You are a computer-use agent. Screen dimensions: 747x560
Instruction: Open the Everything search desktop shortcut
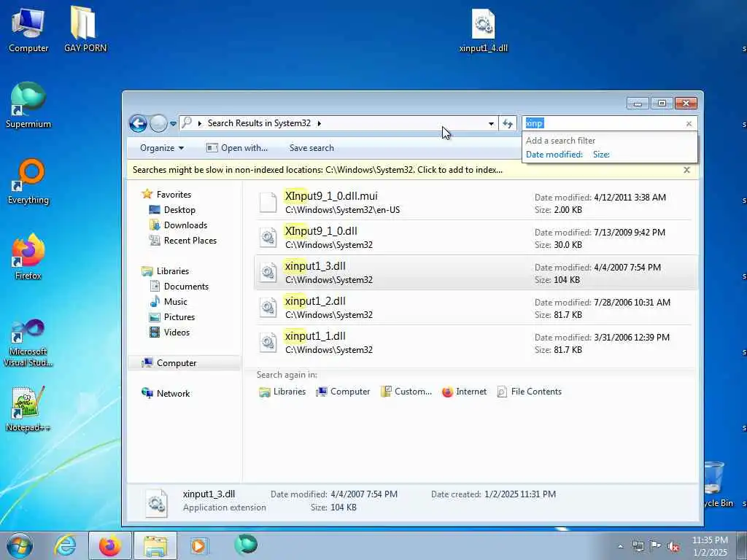pos(28,182)
